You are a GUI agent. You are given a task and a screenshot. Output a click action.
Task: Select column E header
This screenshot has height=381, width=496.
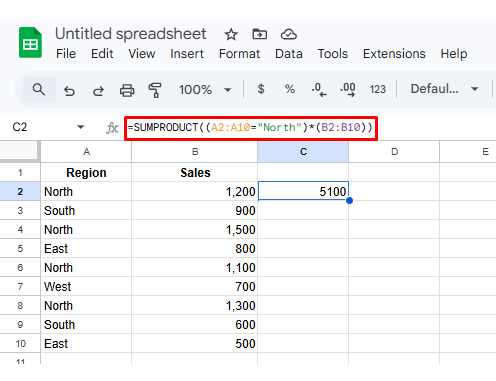pos(468,152)
